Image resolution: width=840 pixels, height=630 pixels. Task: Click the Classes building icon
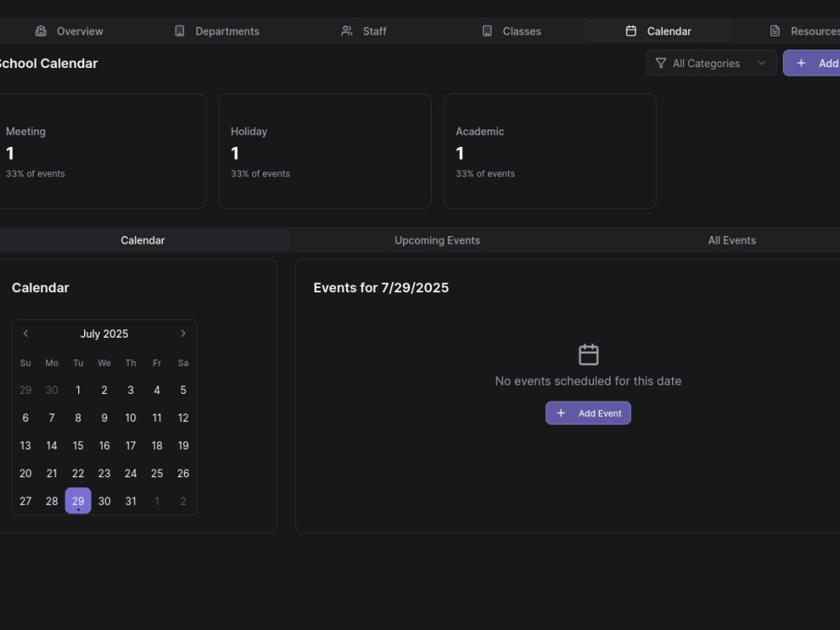tap(487, 31)
